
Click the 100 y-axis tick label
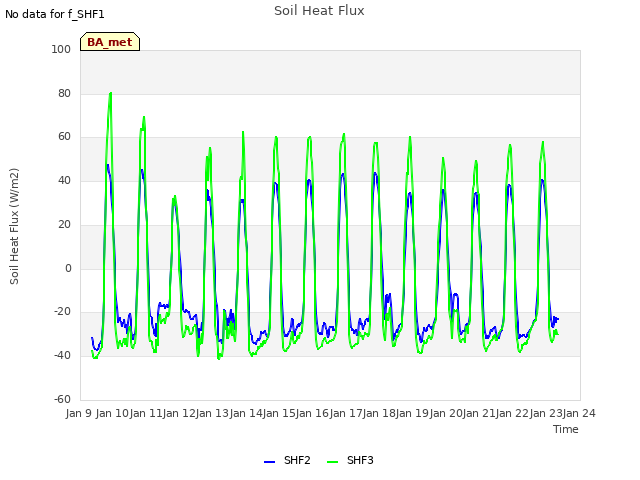point(61,49)
